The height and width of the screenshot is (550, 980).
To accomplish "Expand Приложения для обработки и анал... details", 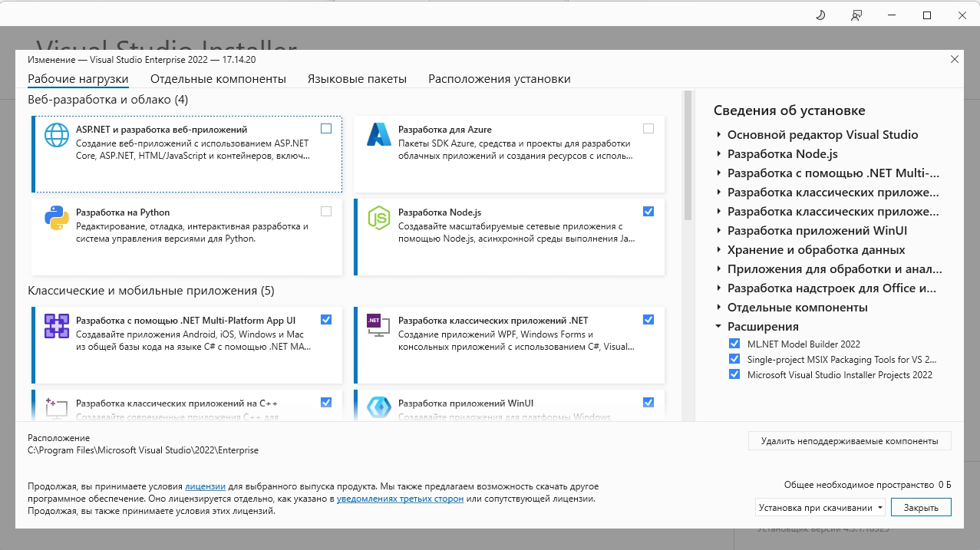I will [x=718, y=269].
